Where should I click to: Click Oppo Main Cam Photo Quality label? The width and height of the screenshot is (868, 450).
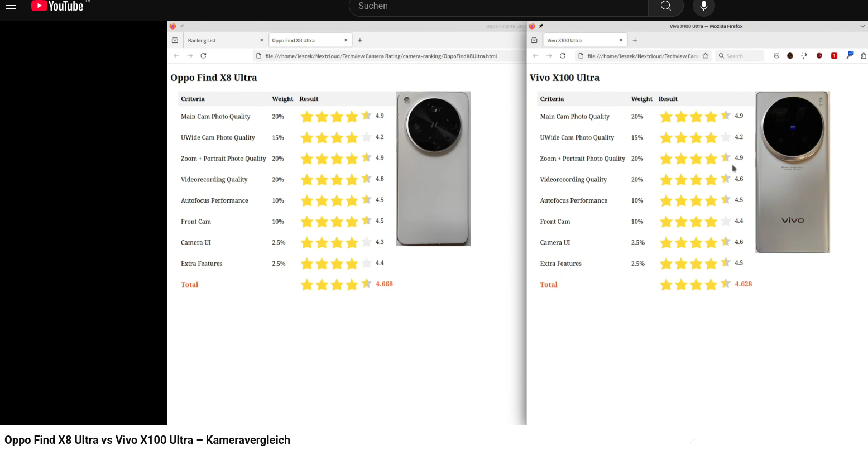[215, 117]
